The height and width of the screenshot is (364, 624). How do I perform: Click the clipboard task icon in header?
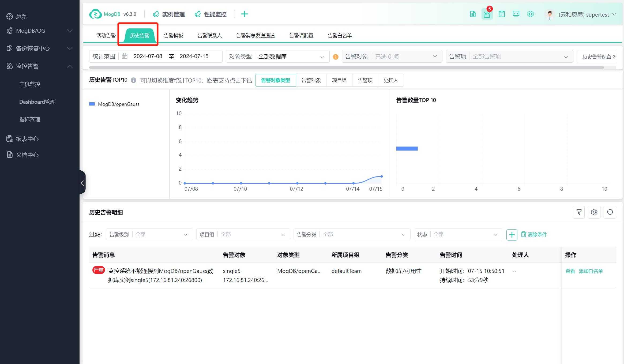(x=502, y=14)
